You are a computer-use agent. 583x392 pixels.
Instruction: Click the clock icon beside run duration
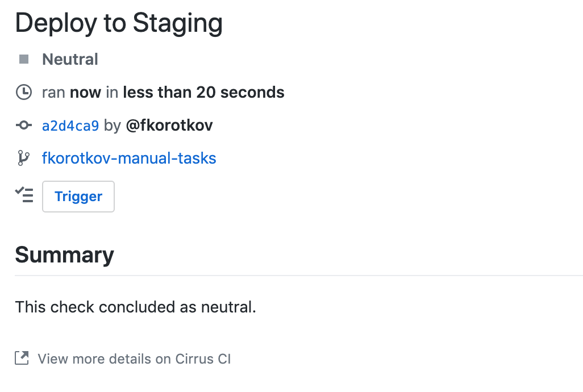24,91
